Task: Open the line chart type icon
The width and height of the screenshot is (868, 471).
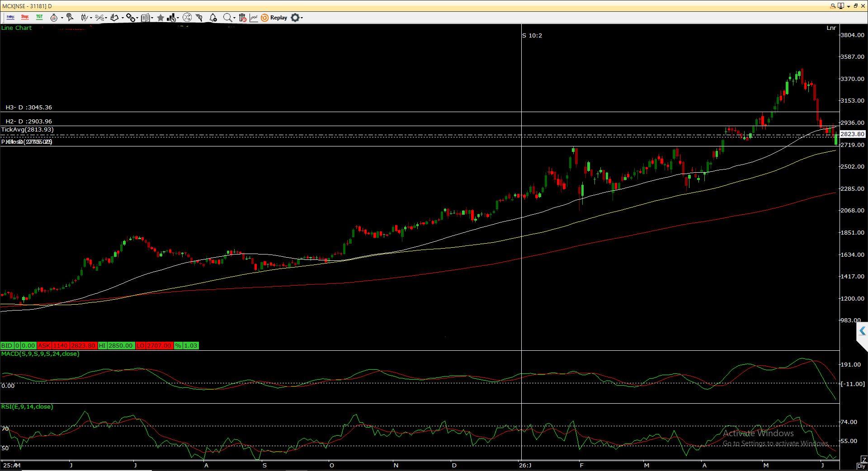Action: tap(254, 18)
